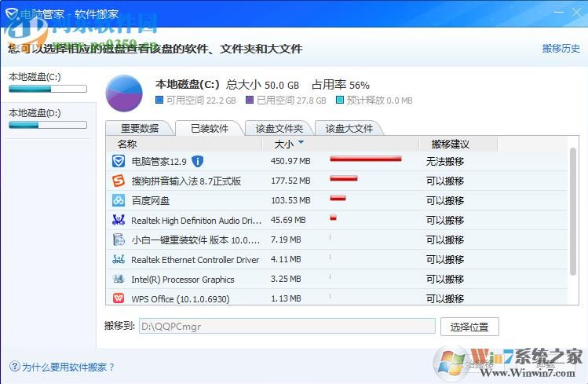Click the WPS Office icon
Image resolution: width=588 pixels, height=384 pixels.
[119, 298]
